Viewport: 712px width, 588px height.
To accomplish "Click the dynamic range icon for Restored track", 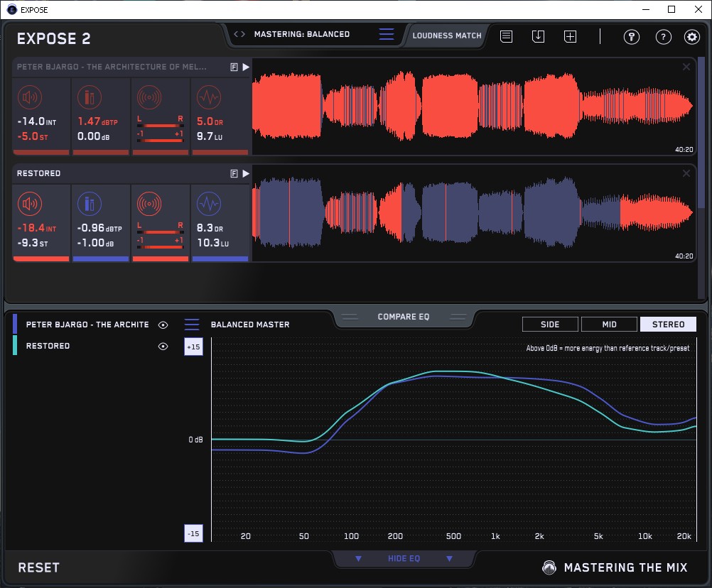I will [209, 204].
